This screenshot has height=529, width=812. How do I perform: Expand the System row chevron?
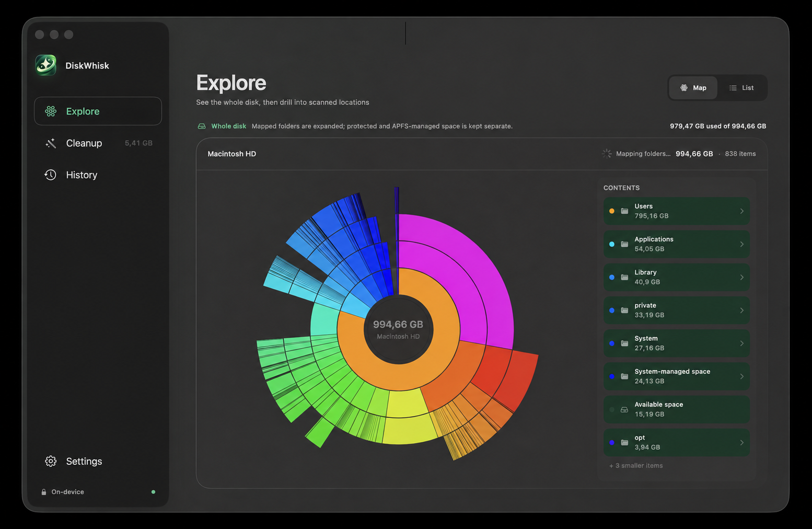(x=741, y=343)
